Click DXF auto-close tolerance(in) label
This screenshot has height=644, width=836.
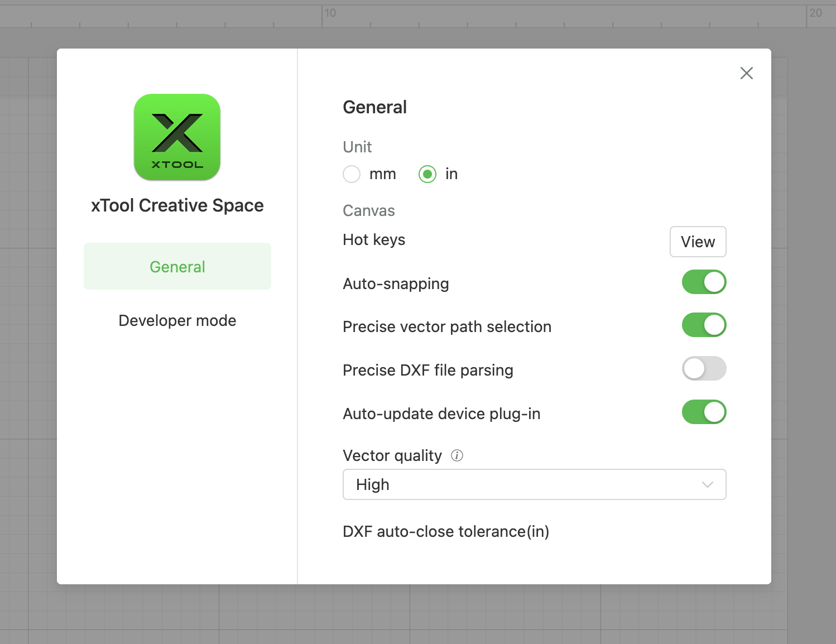(x=446, y=531)
